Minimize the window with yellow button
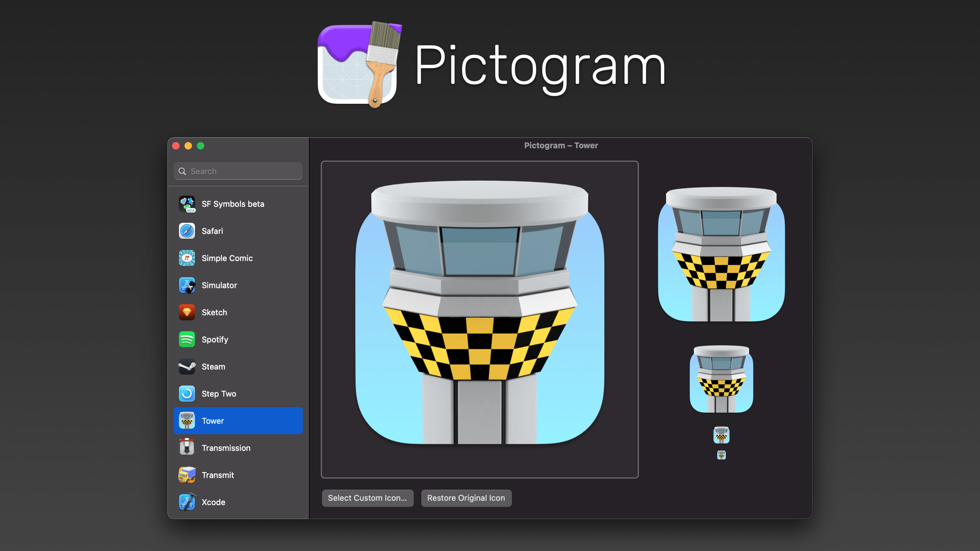 188,146
